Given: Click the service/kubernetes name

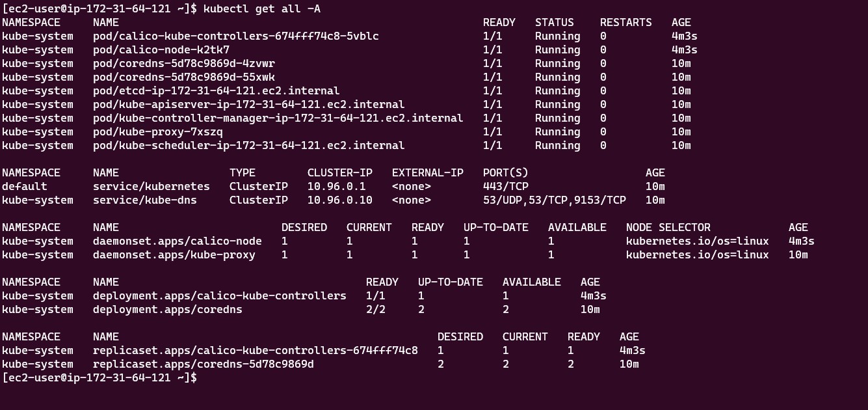Looking at the screenshot, I should pos(151,186).
